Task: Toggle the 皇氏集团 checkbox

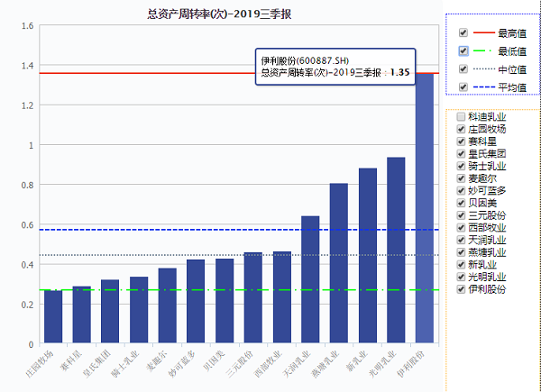Action: point(462,154)
